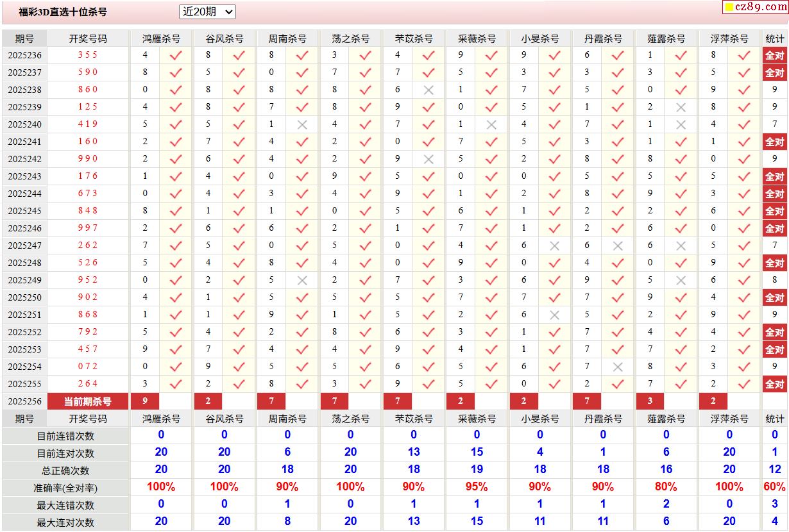Click the 60% accuracy value under 统计
789x532 pixels.
coord(775,487)
